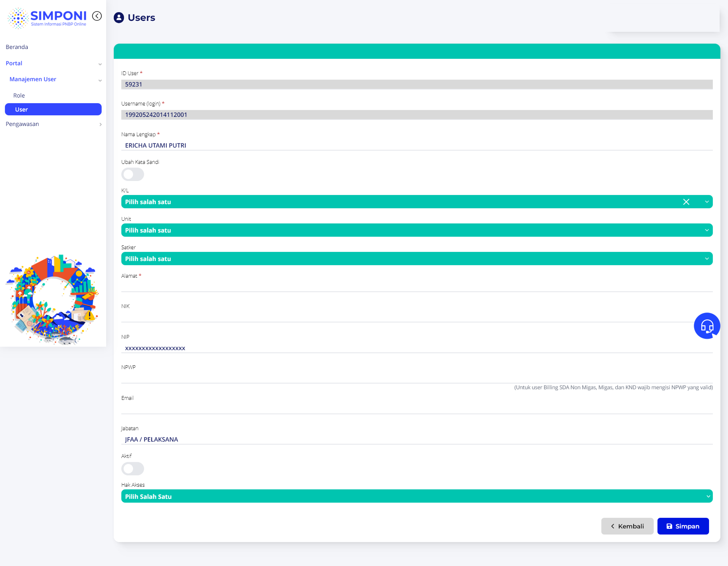This screenshot has height=566, width=728.
Task: Click the Simpan button
Action: [683, 526]
